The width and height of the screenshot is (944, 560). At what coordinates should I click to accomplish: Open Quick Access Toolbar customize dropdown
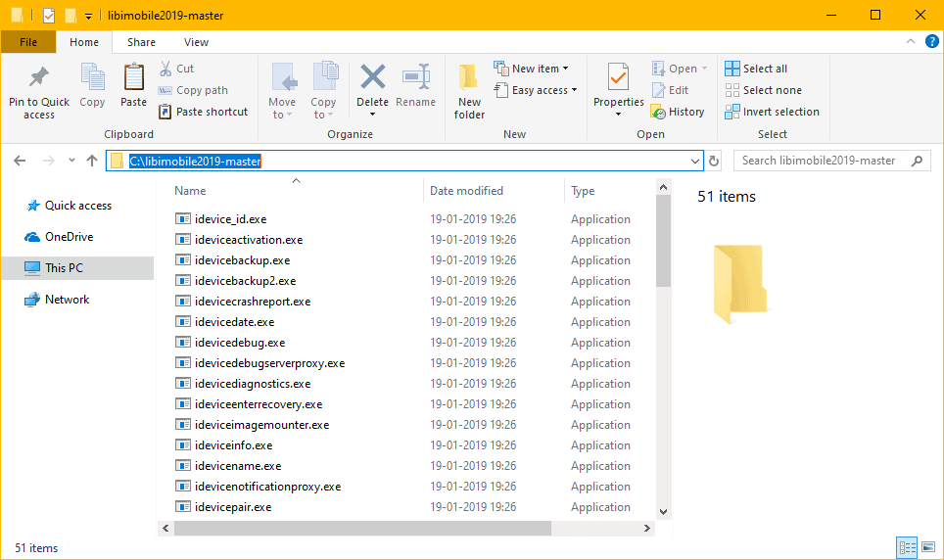tap(88, 17)
